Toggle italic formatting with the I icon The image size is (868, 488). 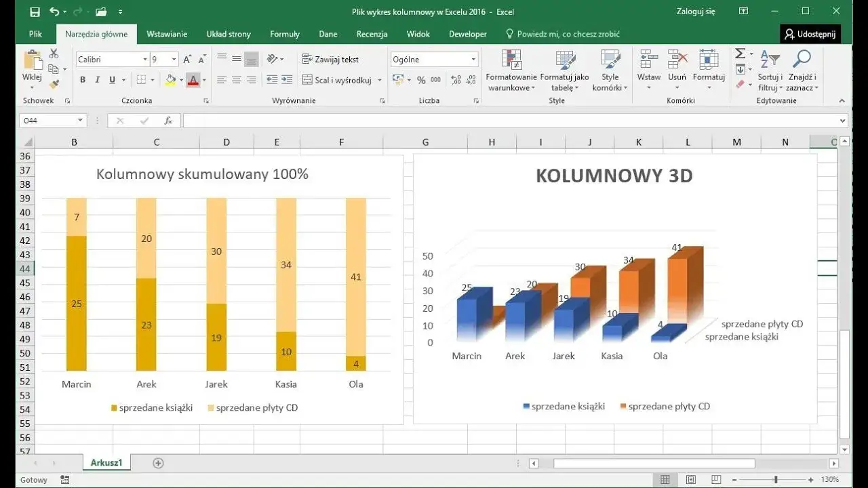coord(96,79)
